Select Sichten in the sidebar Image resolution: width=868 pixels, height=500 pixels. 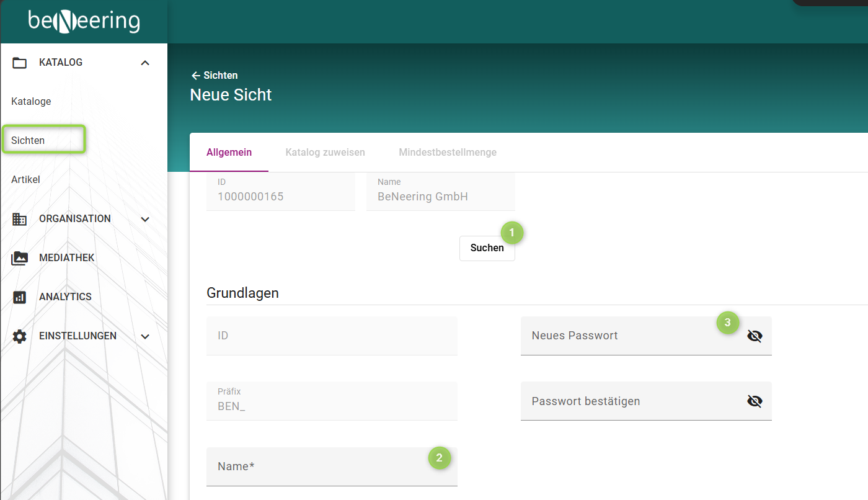coord(28,141)
